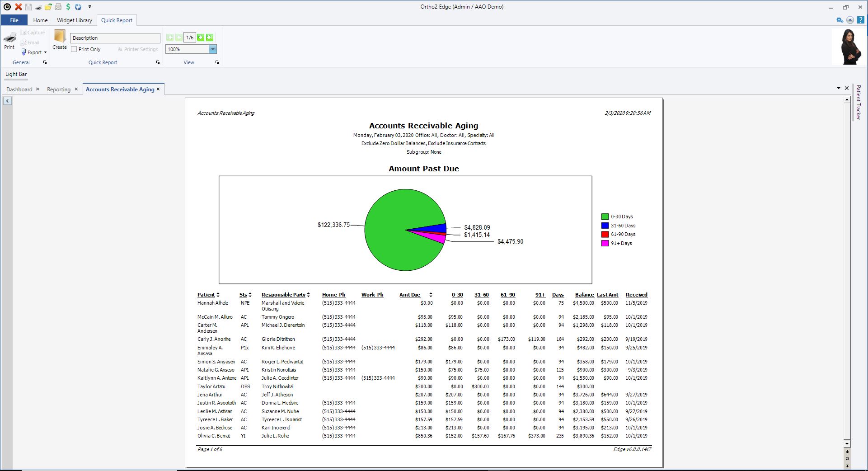
Task: Open the document tab list dropdown arrow
Action: 839,88
